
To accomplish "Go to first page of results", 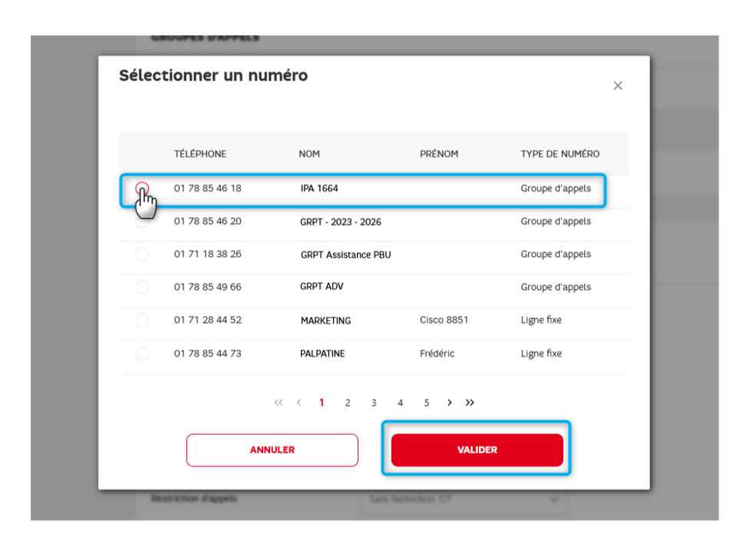I will (278, 403).
